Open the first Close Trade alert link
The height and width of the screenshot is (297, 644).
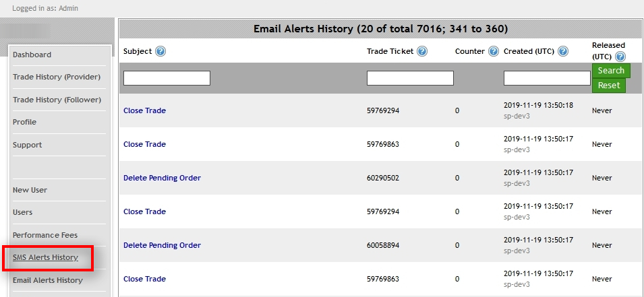tap(144, 110)
